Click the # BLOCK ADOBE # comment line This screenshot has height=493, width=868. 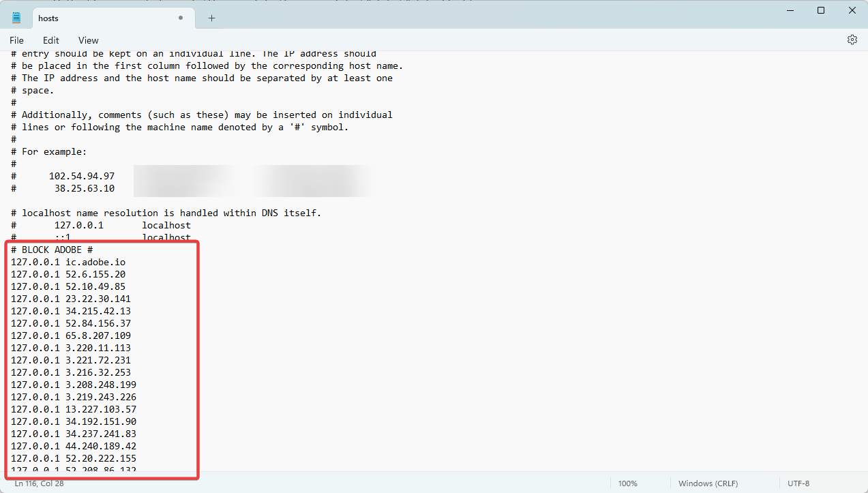[x=50, y=249]
